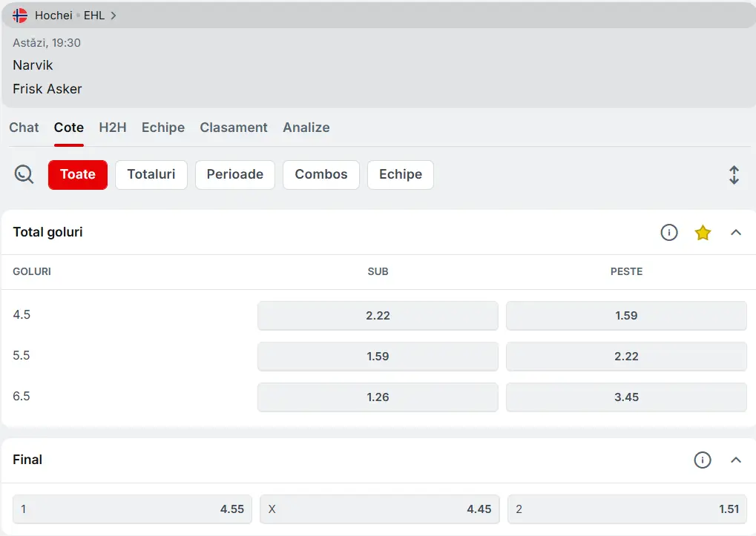756x536 pixels.
Task: Filter markets by Perioade
Action: coord(235,175)
